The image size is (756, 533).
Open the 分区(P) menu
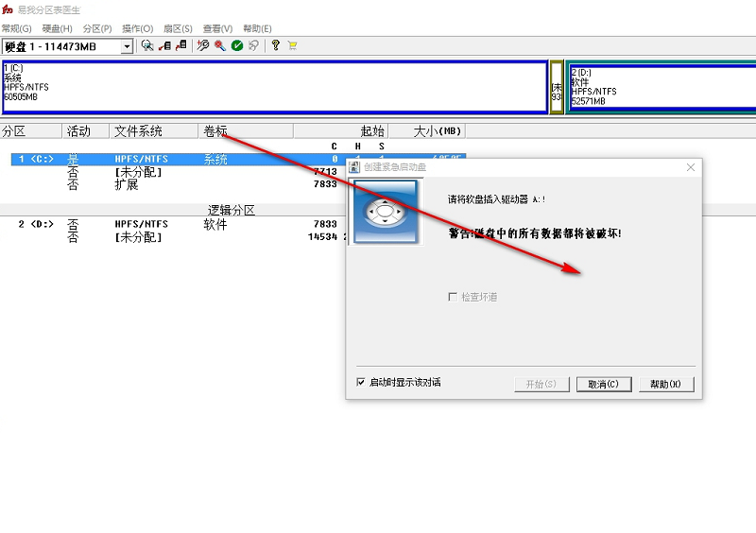[97, 28]
